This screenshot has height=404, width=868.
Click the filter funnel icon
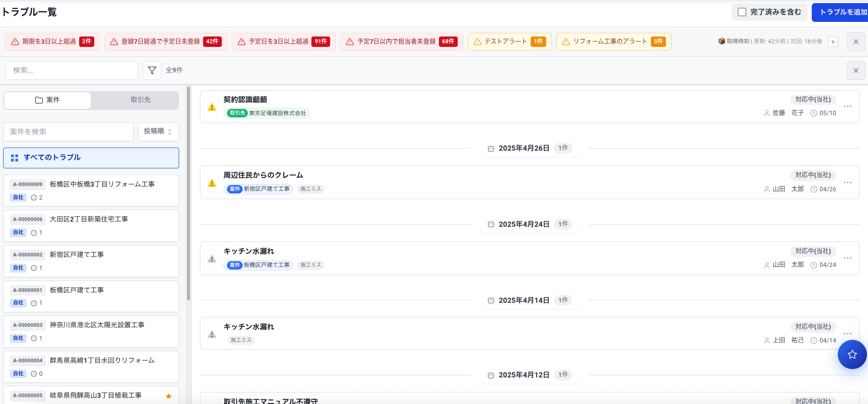(x=152, y=70)
